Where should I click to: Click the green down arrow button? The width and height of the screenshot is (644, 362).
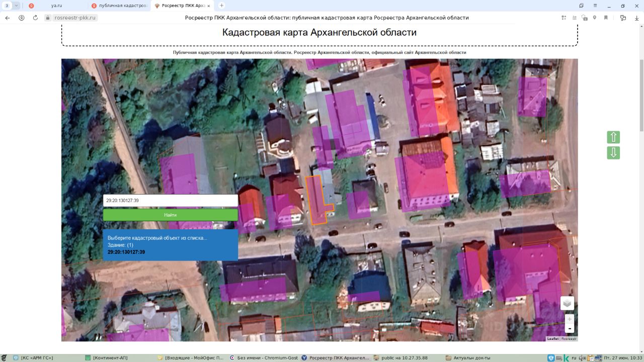pos(613,153)
